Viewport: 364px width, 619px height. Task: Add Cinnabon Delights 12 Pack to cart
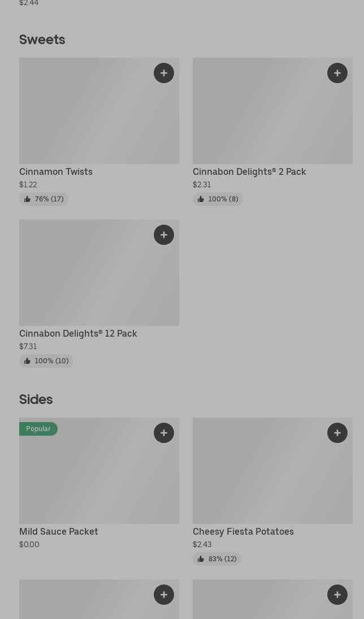(164, 235)
